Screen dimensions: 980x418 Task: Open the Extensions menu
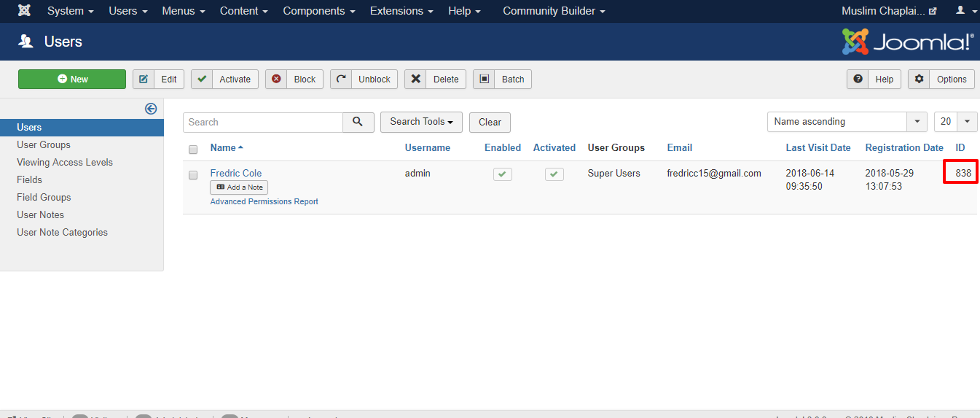click(401, 11)
